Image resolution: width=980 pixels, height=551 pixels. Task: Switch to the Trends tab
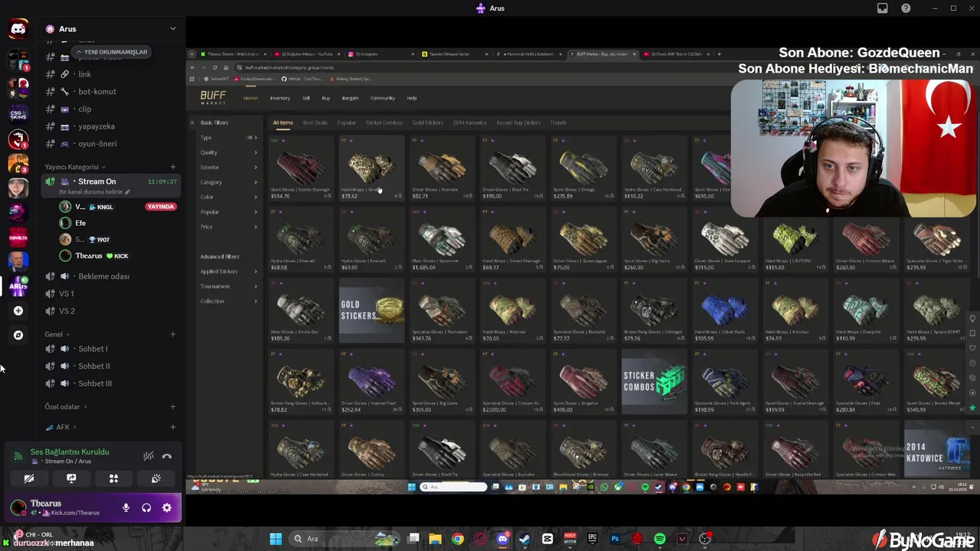558,122
